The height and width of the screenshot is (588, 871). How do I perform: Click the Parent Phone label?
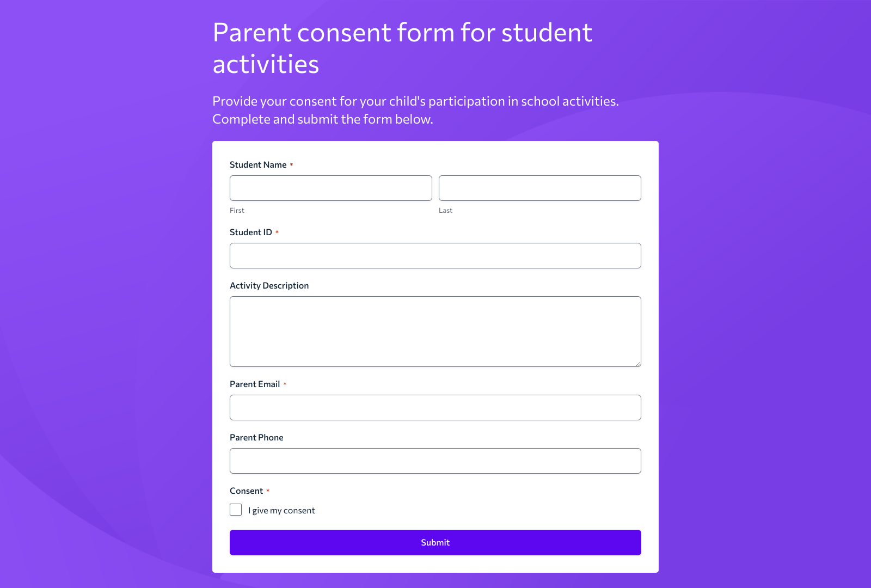(256, 437)
